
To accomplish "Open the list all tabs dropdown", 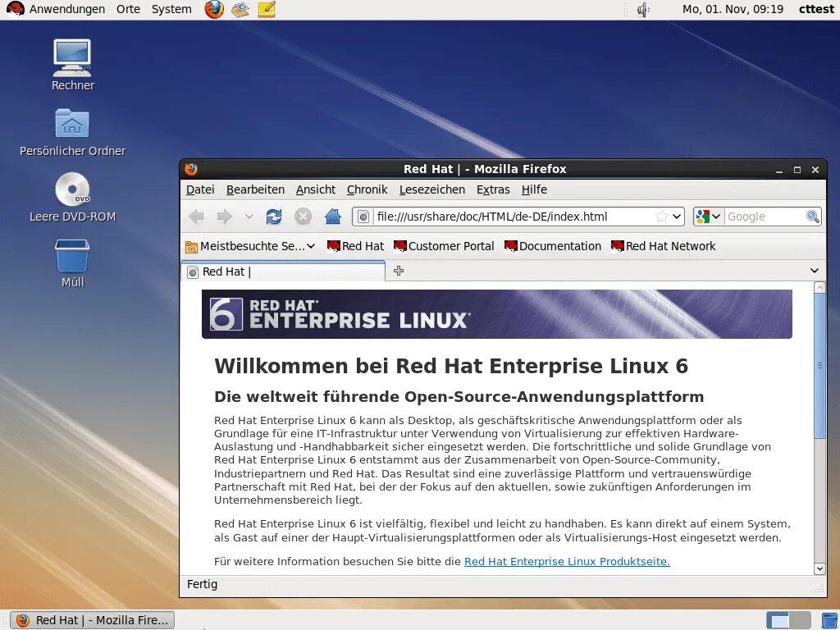I will 815,271.
